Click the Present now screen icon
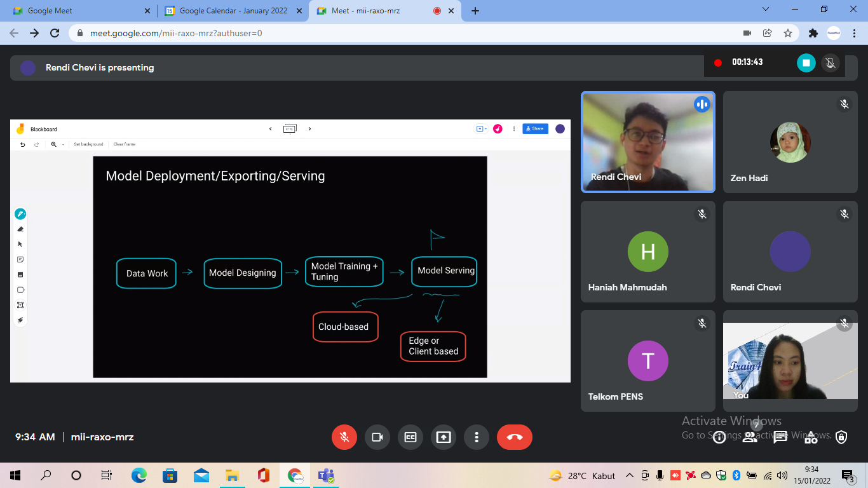Screen dimensions: 868x488 coord(444,437)
